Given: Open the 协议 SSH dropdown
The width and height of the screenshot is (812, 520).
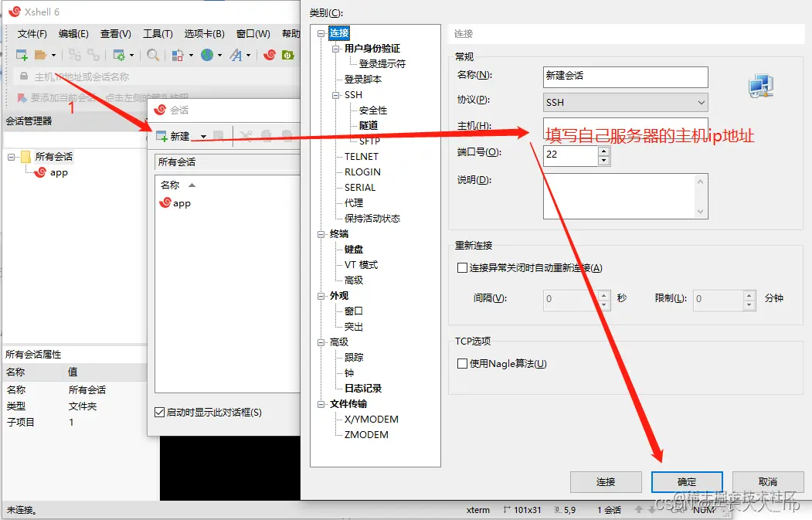Looking at the screenshot, I should click(x=703, y=103).
